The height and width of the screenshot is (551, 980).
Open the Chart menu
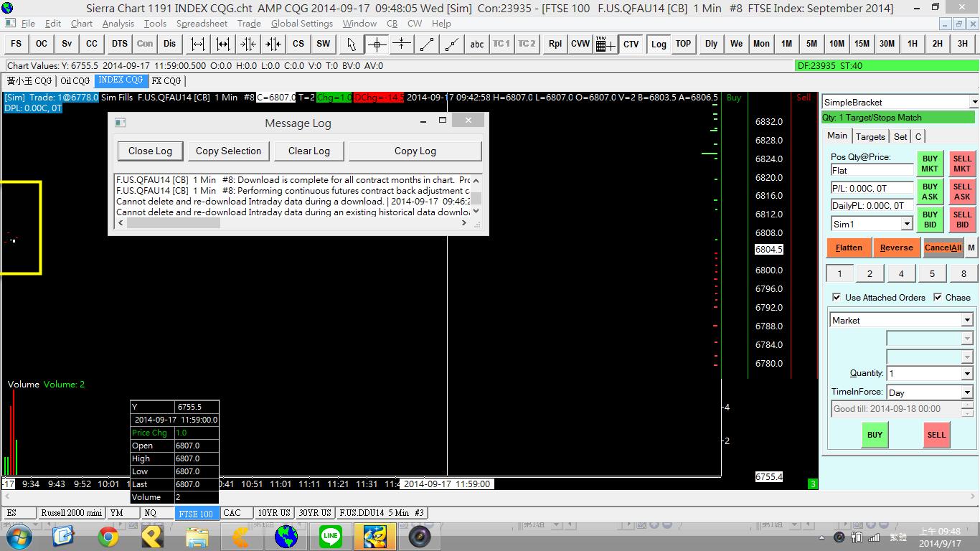tap(82, 24)
